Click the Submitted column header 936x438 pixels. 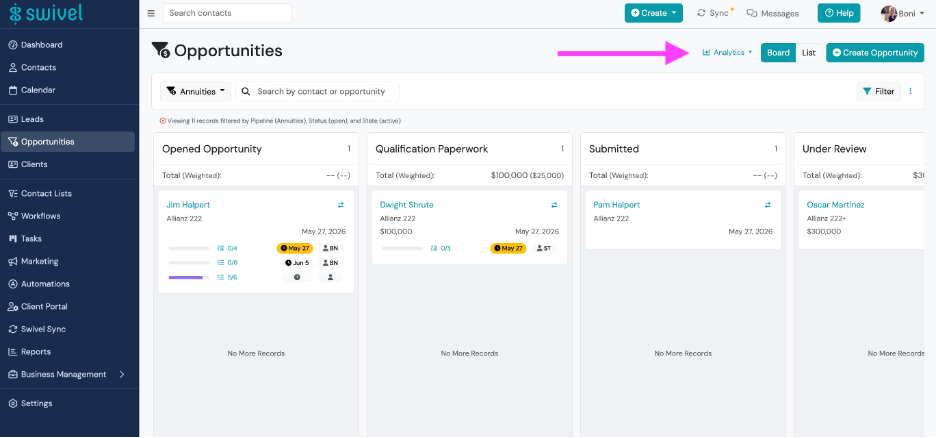click(x=614, y=149)
